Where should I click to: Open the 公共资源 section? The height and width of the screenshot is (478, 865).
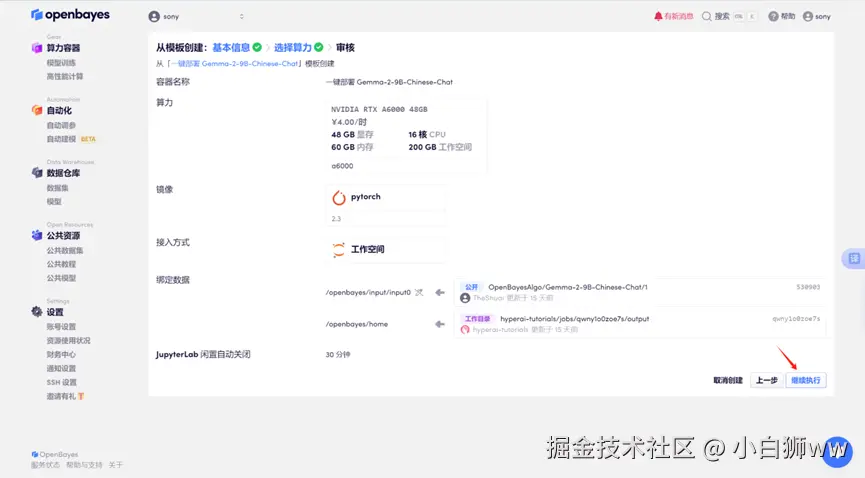coord(63,236)
